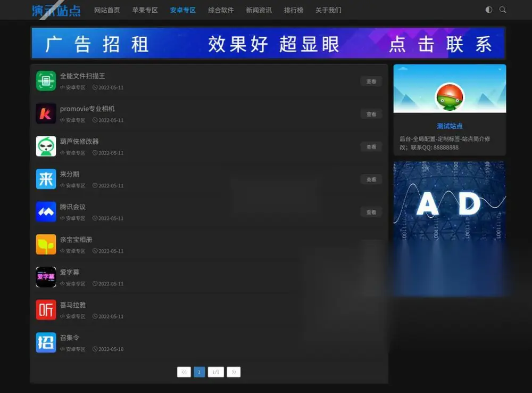This screenshot has width=532, height=393.
Task: Open the 召集令 app icon
Action: 46,342
